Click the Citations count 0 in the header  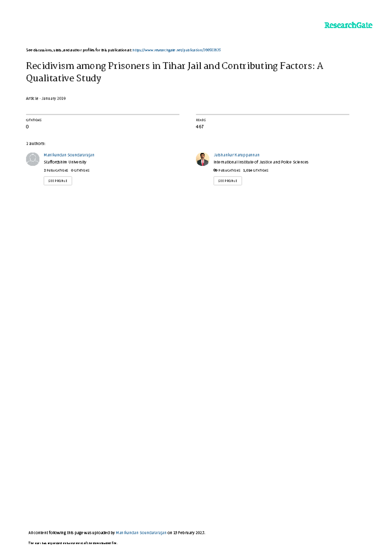(x=27, y=127)
